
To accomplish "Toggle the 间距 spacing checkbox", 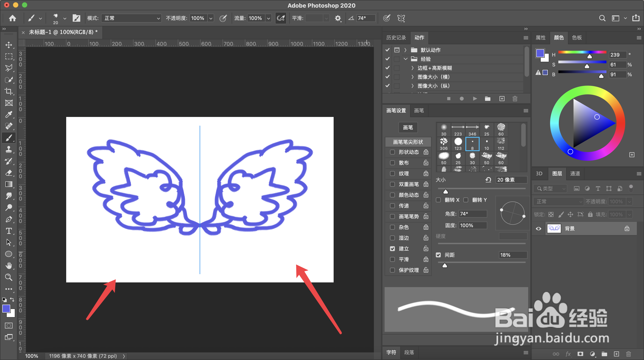I will click(438, 255).
